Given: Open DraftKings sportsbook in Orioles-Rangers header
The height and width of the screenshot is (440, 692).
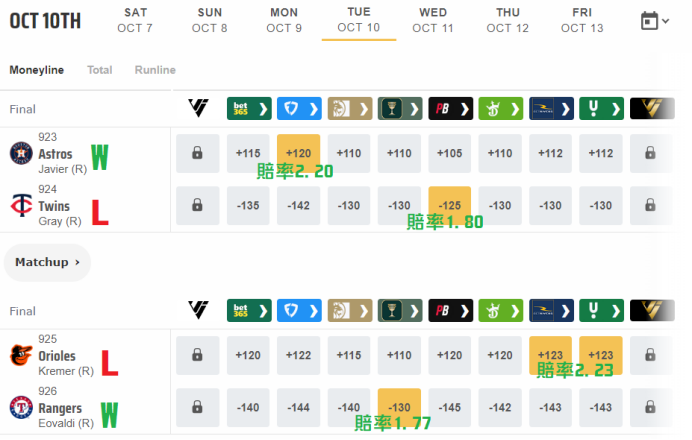Looking at the screenshot, I should 501,311.
